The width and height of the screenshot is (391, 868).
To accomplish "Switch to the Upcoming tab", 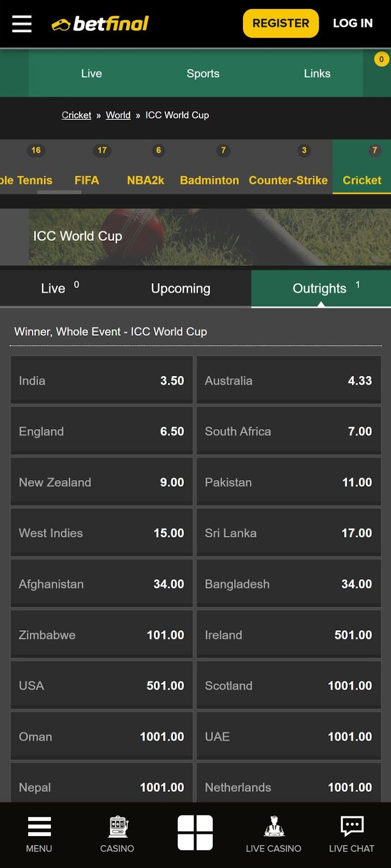I will (180, 288).
